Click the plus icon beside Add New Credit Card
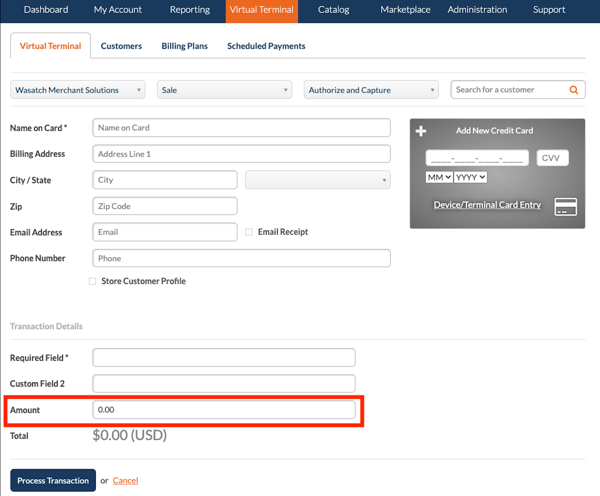This screenshot has height=496, width=600. 421,131
